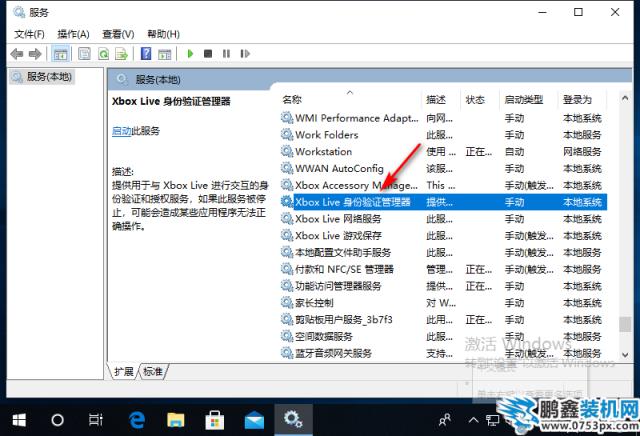Open Cortana circle on taskbar

tap(58, 420)
